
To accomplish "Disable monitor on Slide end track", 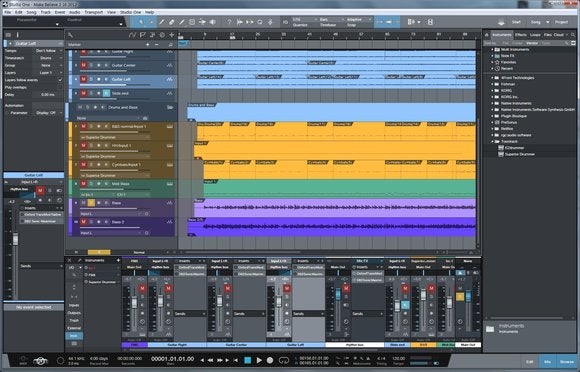I will [106, 93].
